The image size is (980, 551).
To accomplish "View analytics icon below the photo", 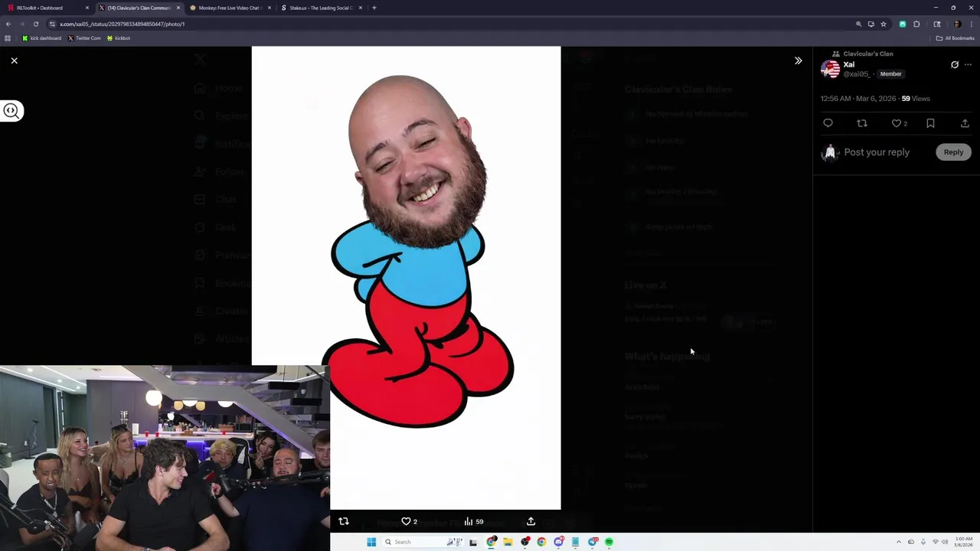I will tap(469, 521).
